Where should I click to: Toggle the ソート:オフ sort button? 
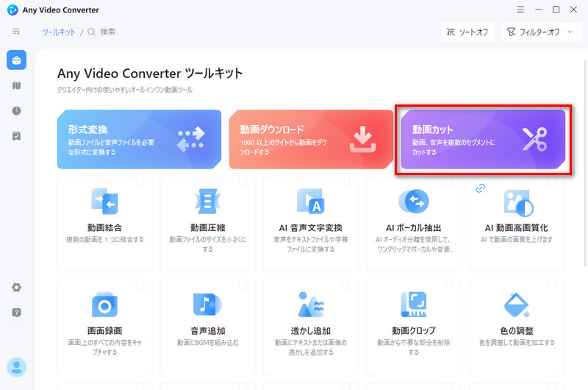point(467,32)
